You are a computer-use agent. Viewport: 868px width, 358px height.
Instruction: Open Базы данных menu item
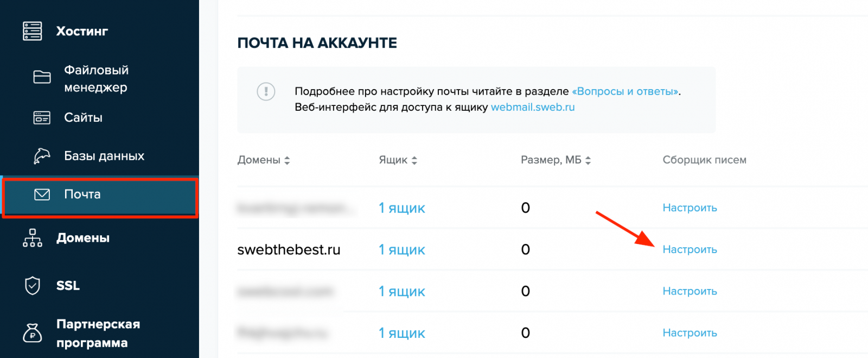point(104,156)
